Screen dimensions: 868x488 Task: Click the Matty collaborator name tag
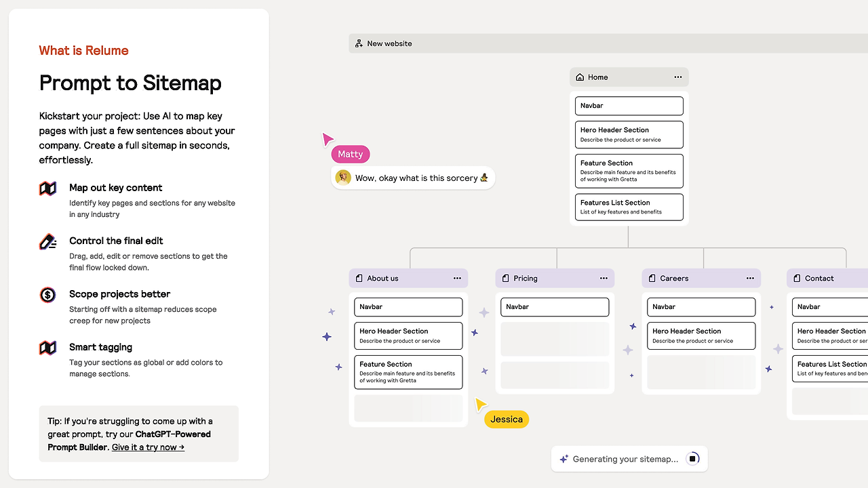pos(351,155)
